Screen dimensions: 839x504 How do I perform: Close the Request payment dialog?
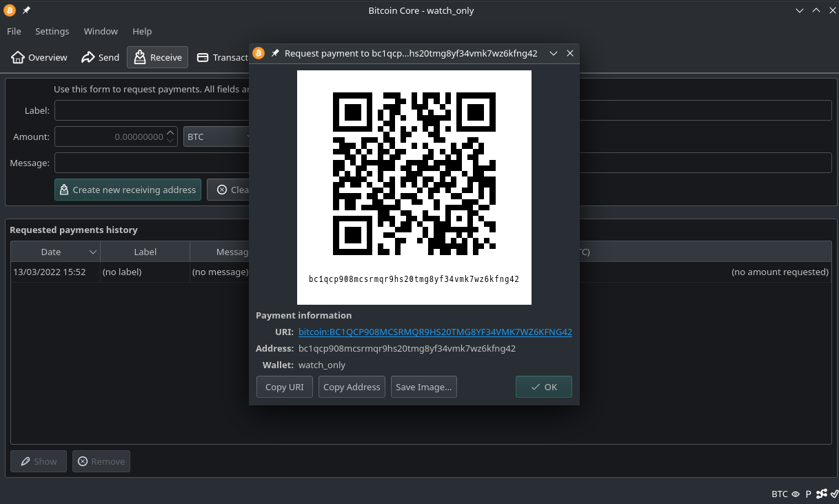pos(570,53)
